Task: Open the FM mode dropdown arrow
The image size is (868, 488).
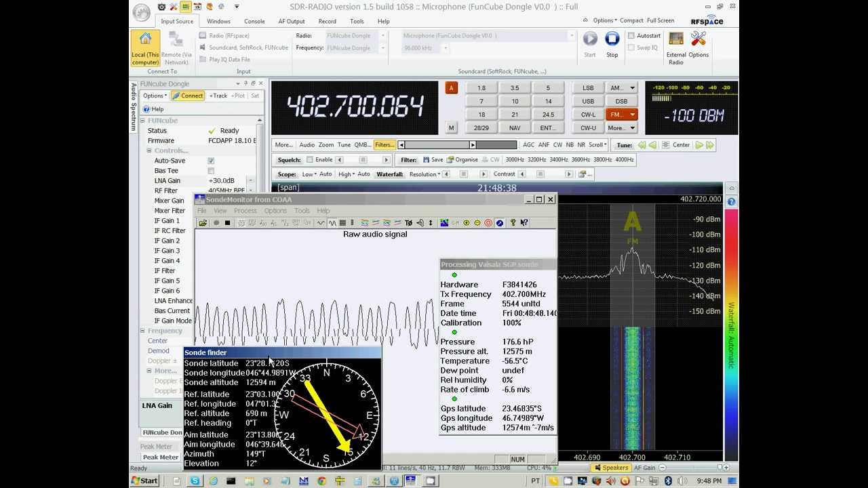Action: [x=632, y=115]
